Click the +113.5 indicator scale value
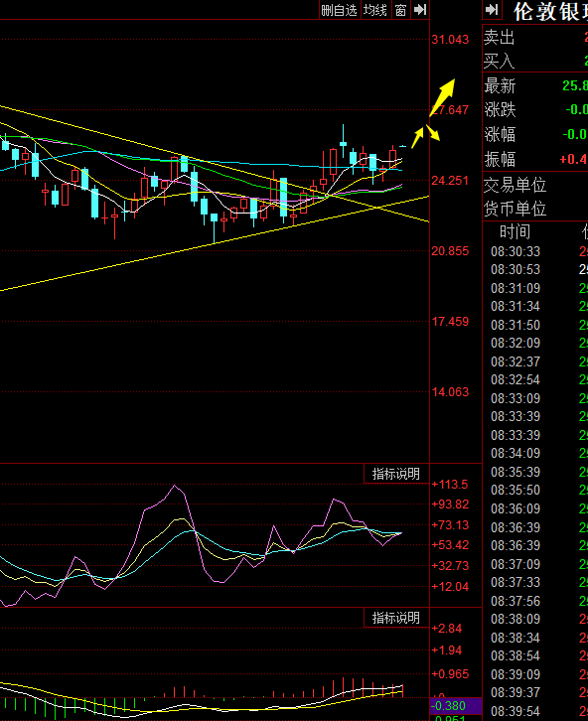This screenshot has width=588, height=721. click(450, 485)
